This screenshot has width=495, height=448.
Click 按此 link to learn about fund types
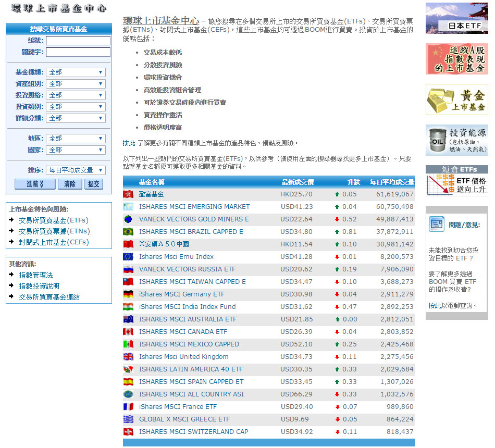point(129,143)
